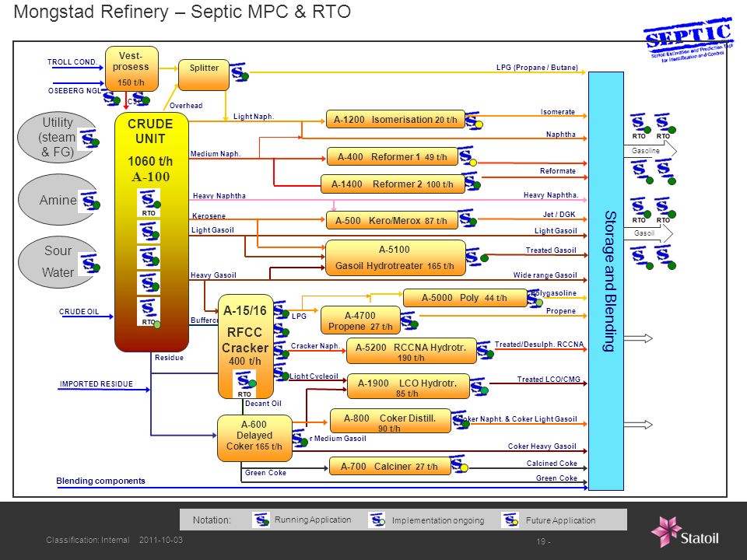The width and height of the screenshot is (747, 560).
Task: Click the Treated LCO/CMG label
Action: coord(549,379)
